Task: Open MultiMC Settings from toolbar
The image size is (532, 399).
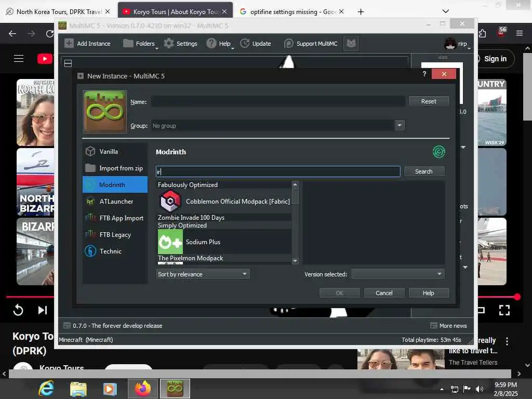Action: [x=180, y=44]
